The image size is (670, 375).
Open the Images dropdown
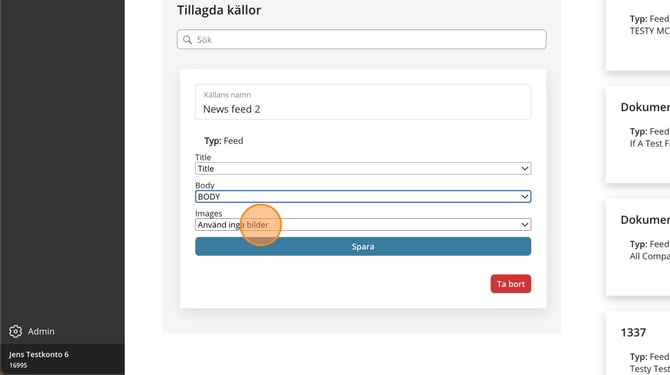(x=363, y=225)
